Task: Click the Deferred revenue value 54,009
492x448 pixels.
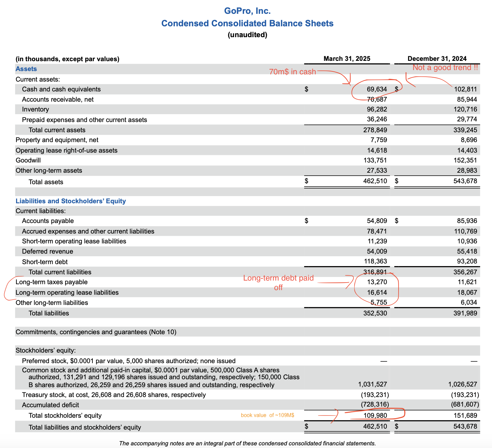Action: point(377,251)
